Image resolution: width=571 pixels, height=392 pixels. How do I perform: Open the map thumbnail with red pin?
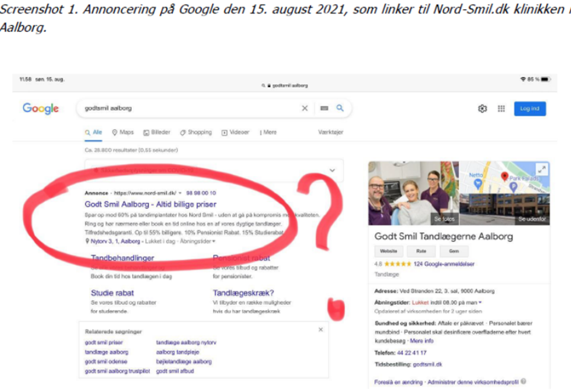click(x=504, y=177)
